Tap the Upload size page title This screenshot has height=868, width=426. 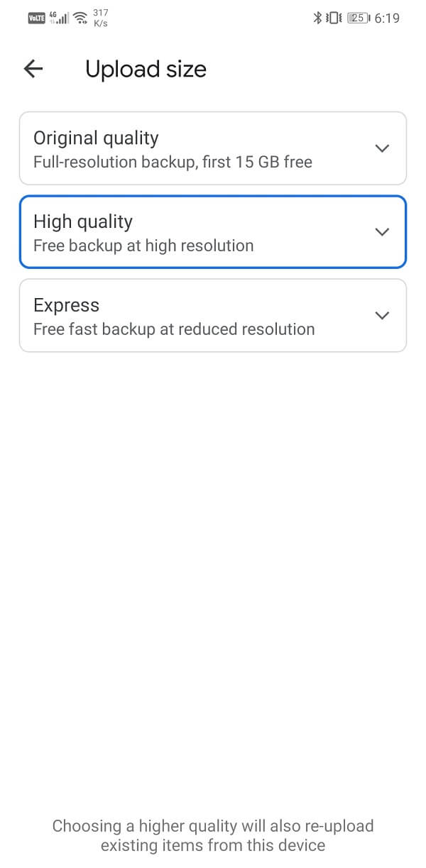coord(146,70)
